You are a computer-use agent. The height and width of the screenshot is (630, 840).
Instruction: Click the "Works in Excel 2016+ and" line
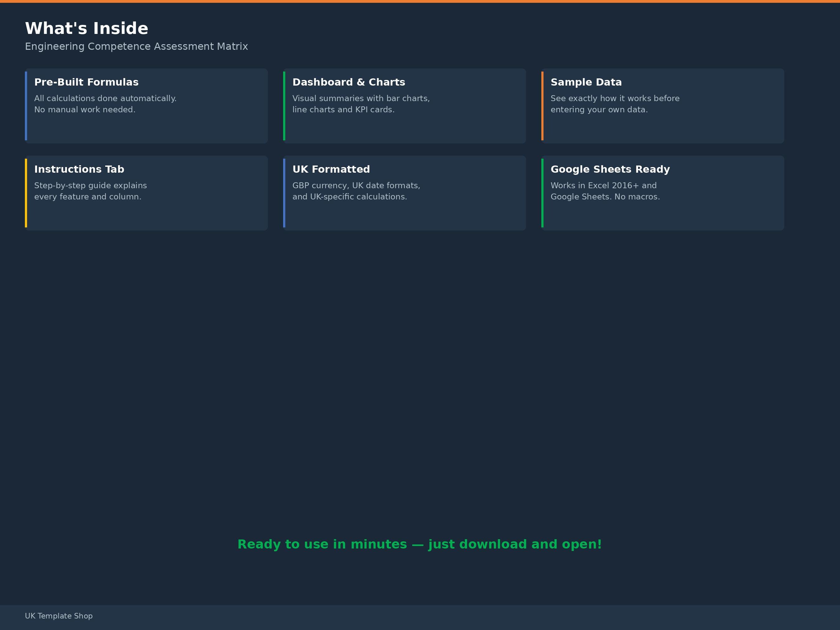604,186
